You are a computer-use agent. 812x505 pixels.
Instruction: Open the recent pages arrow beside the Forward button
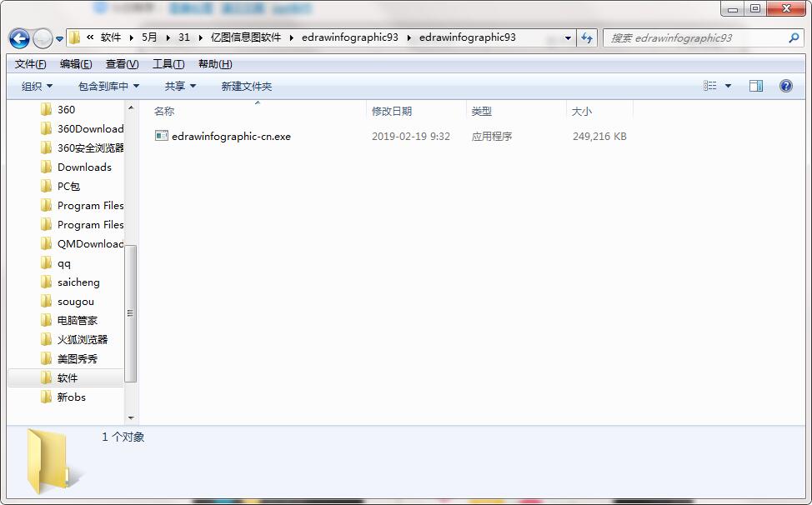pos(59,39)
